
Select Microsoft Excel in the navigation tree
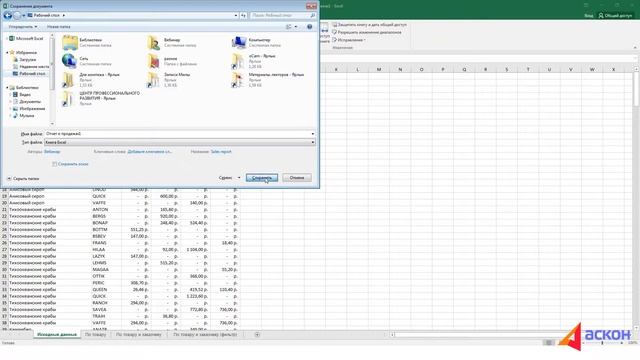point(26,38)
